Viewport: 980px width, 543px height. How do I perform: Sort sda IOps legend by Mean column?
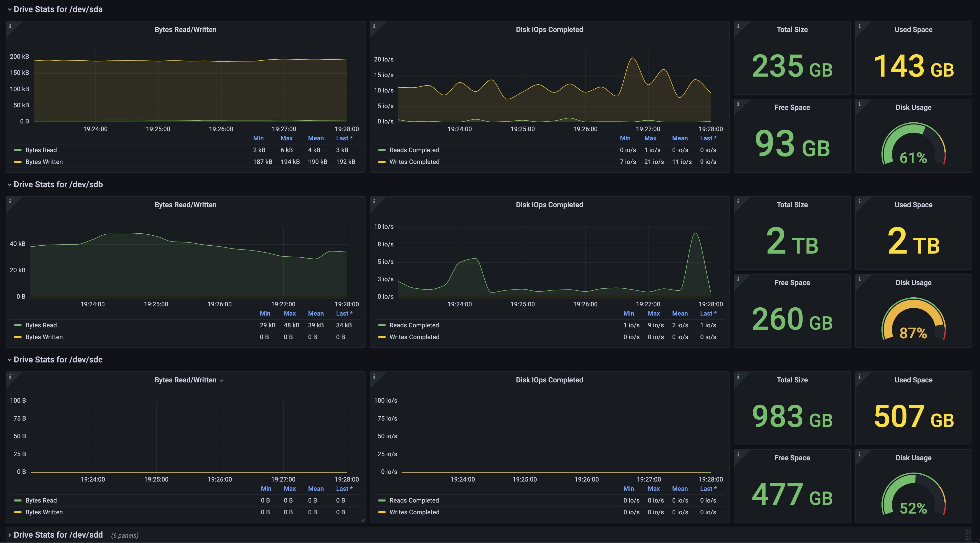(680, 138)
